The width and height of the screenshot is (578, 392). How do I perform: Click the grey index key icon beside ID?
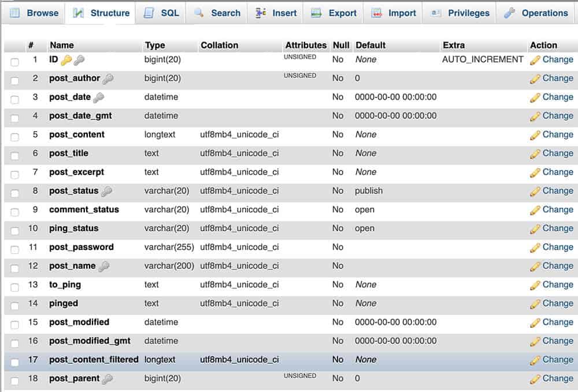(79, 60)
